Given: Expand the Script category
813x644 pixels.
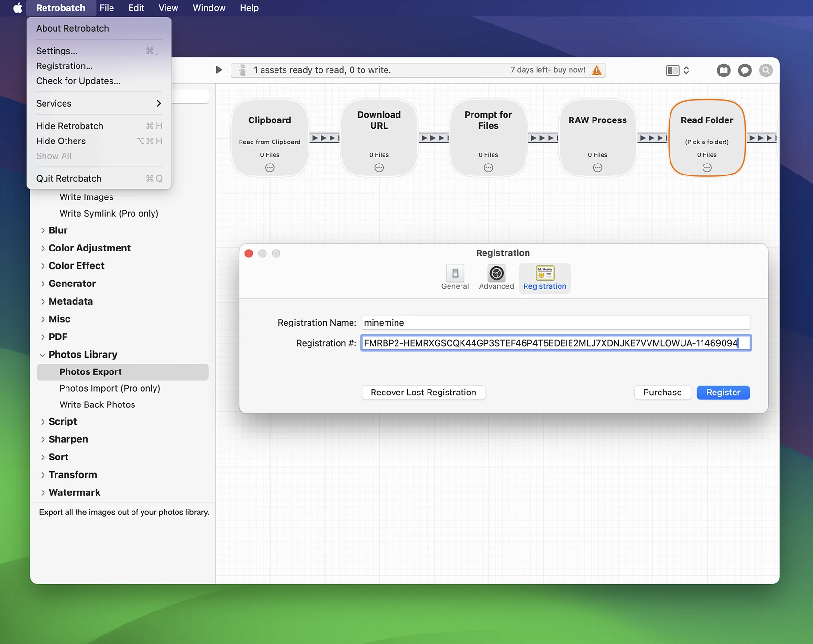Looking at the screenshot, I should (x=43, y=422).
